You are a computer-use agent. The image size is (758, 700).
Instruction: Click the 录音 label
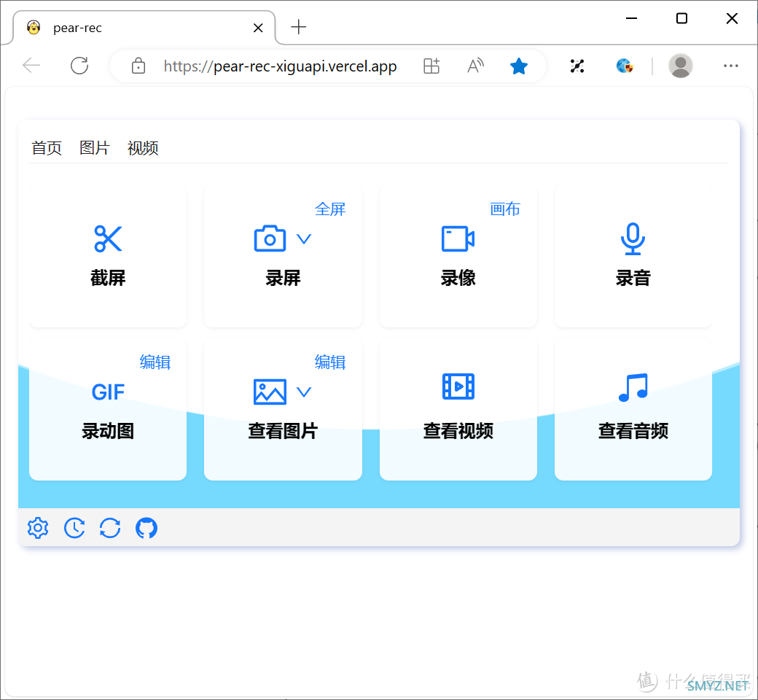[633, 278]
